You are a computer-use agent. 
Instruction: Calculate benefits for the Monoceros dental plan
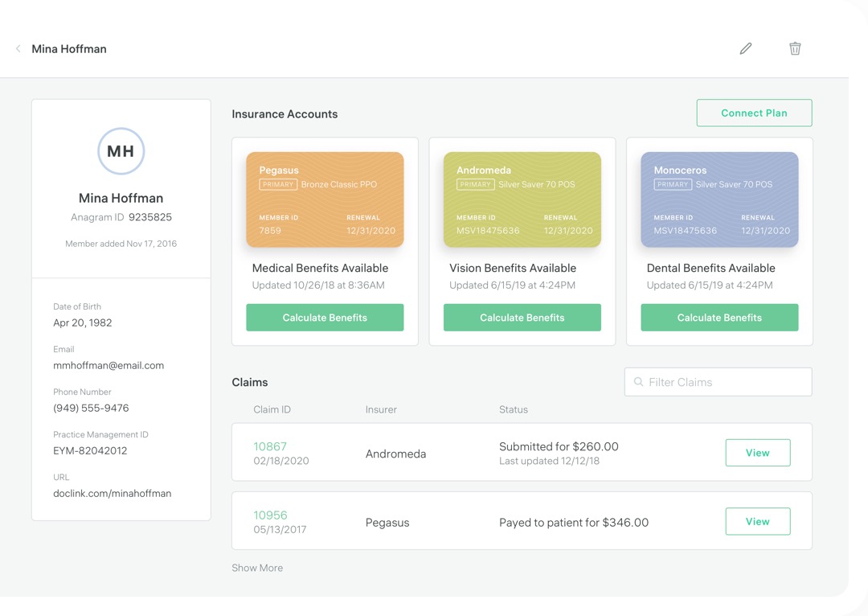tap(719, 318)
